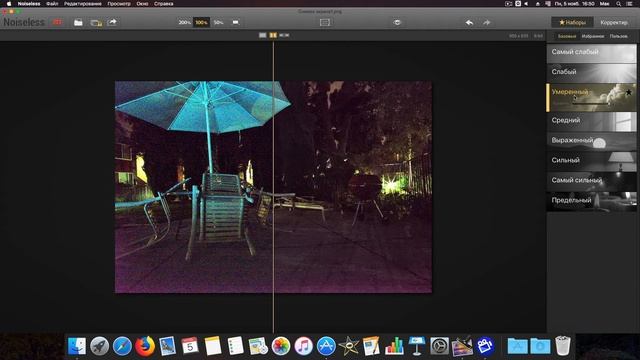The width and height of the screenshot is (640, 360).
Task: Set zoom to 50%
Action: pyautogui.click(x=218, y=22)
